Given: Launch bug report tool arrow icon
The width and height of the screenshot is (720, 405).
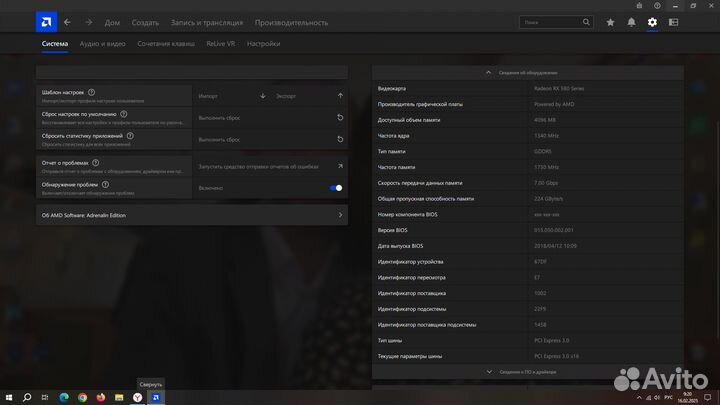Looking at the screenshot, I should point(340,166).
